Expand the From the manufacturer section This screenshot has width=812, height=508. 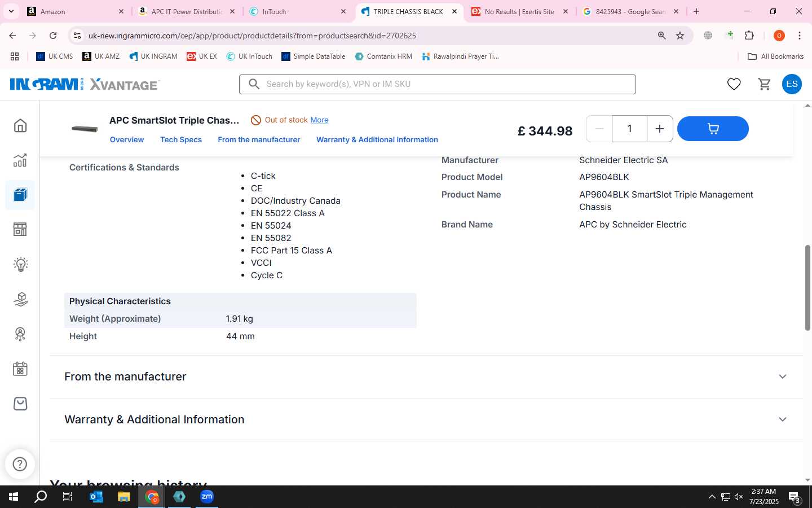[x=426, y=376]
